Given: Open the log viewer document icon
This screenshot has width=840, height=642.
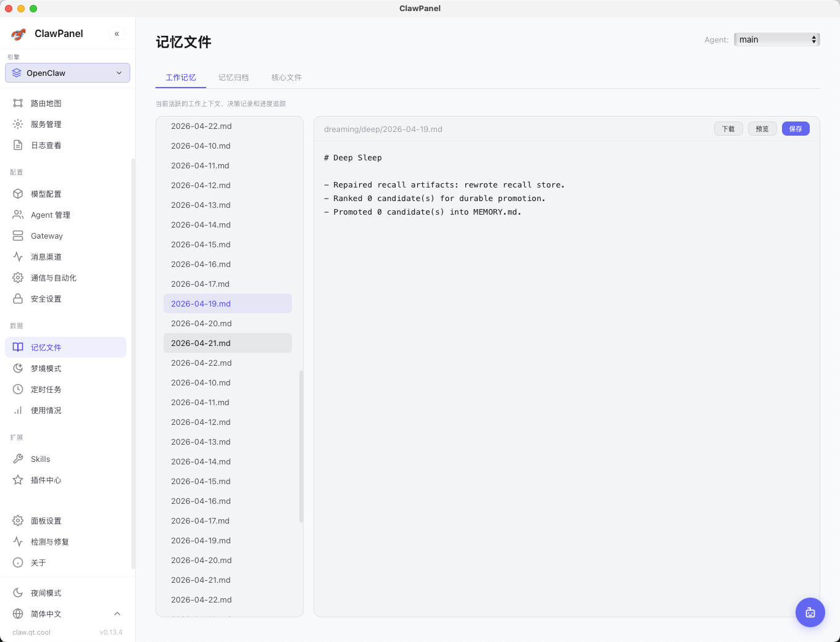Looking at the screenshot, I should [x=18, y=145].
